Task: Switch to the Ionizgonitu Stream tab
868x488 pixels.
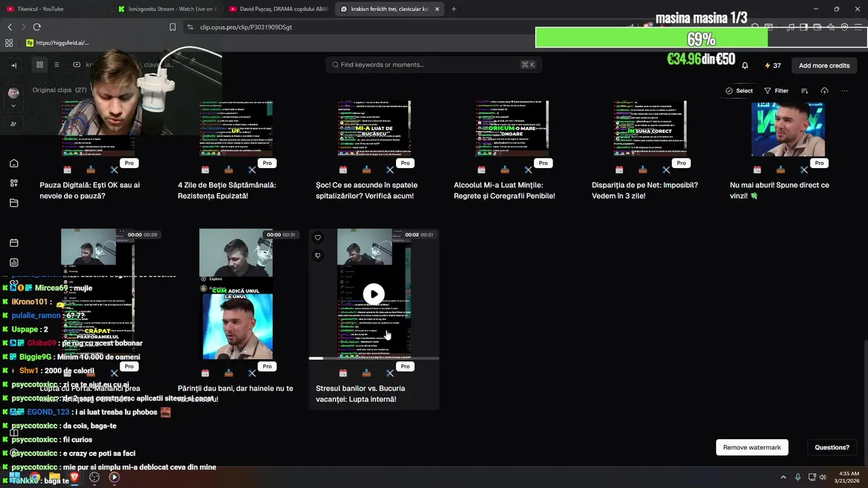Action: (x=166, y=9)
